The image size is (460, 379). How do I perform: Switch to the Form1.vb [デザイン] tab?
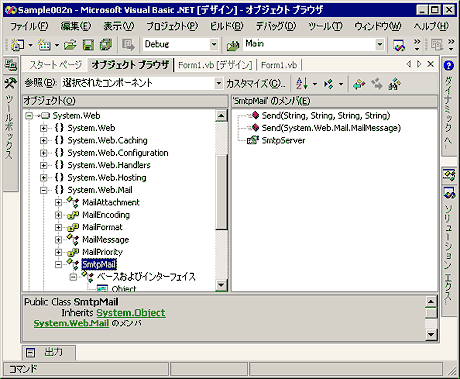coord(215,65)
